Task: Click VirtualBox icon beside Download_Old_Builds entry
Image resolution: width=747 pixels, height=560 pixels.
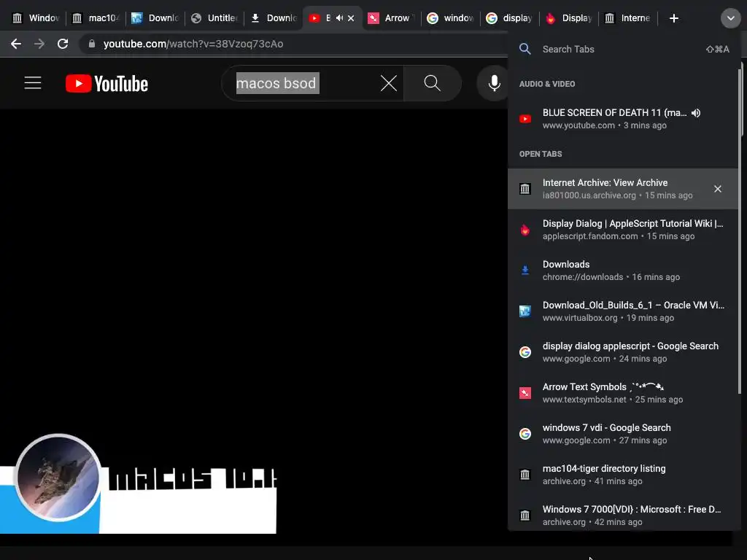Action: (x=525, y=311)
